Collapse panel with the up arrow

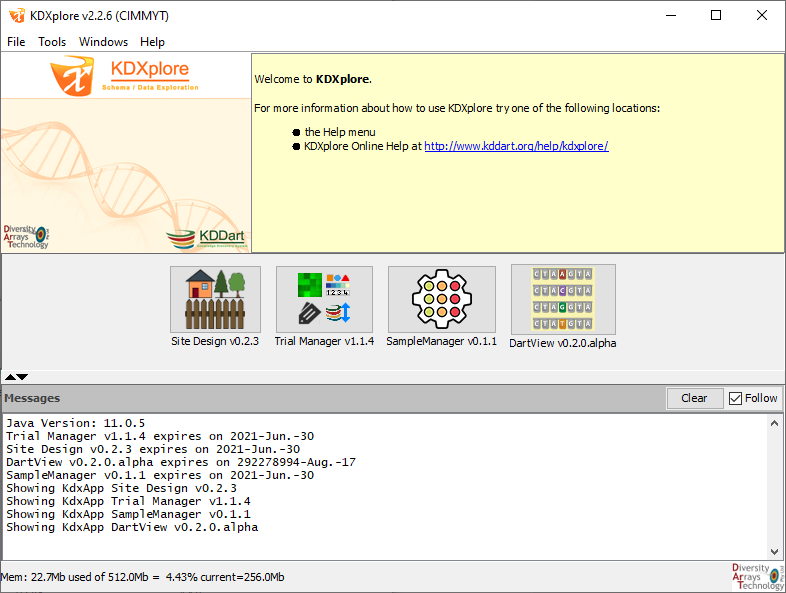(x=10, y=377)
